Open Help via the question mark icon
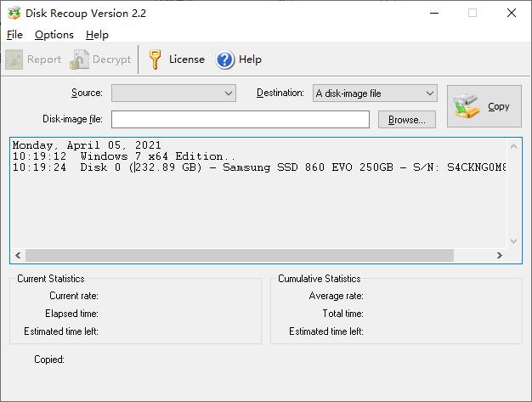 [225, 59]
